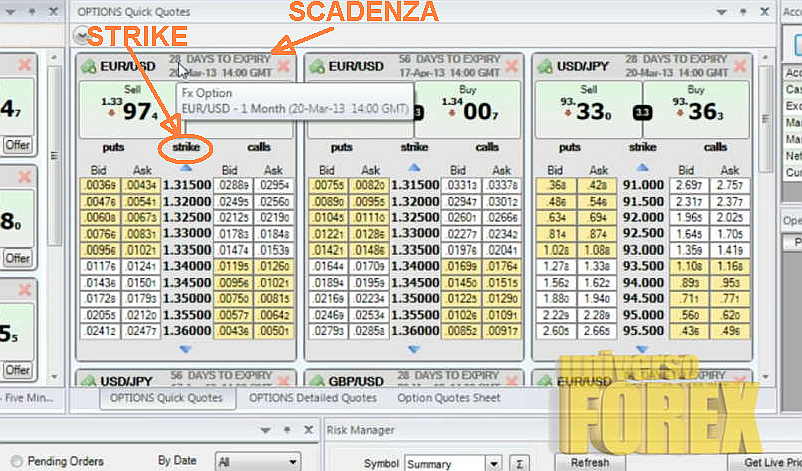
Task: Switch to Option Quotes Sheet tab
Action: 448,398
